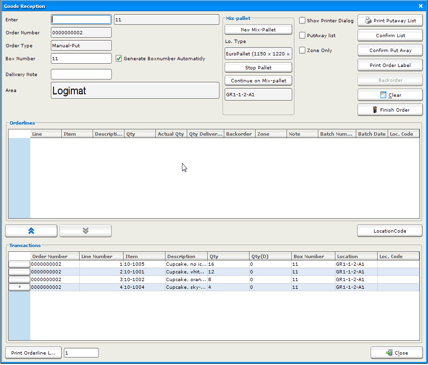Image resolution: width=428 pixels, height=365 pixels.
Task: Click into the Delivery Note field
Action: point(81,74)
